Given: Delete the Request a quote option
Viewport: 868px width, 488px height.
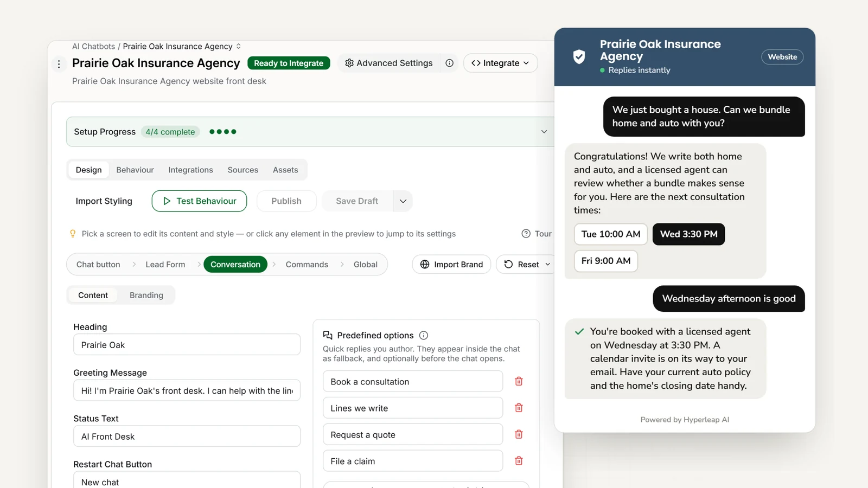Looking at the screenshot, I should [519, 434].
